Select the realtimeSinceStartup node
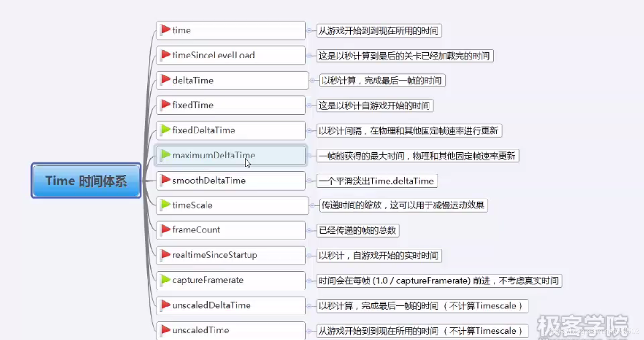Image resolution: width=644 pixels, height=340 pixels. tap(231, 255)
